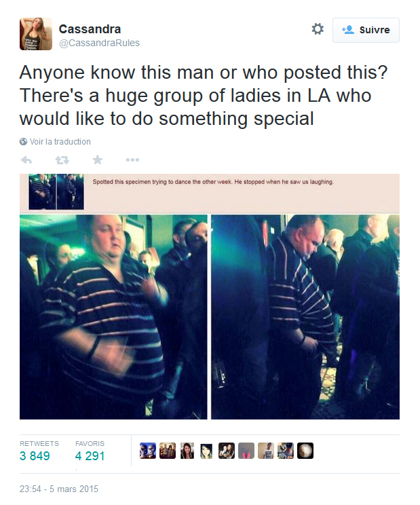Open the gear settings dropdown beside Suivre
Image resolution: width=420 pixels, height=505 pixels.
tap(318, 29)
